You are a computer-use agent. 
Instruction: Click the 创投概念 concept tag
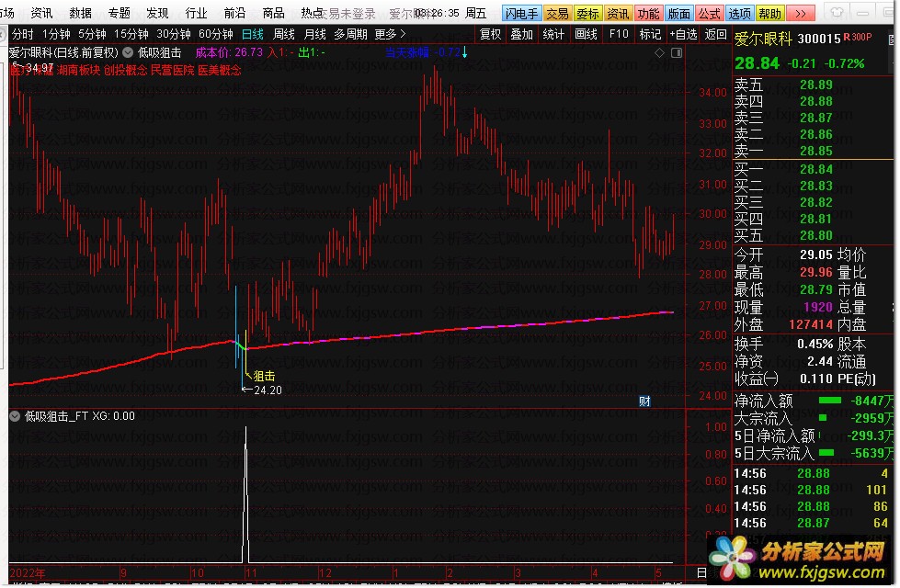(x=125, y=70)
